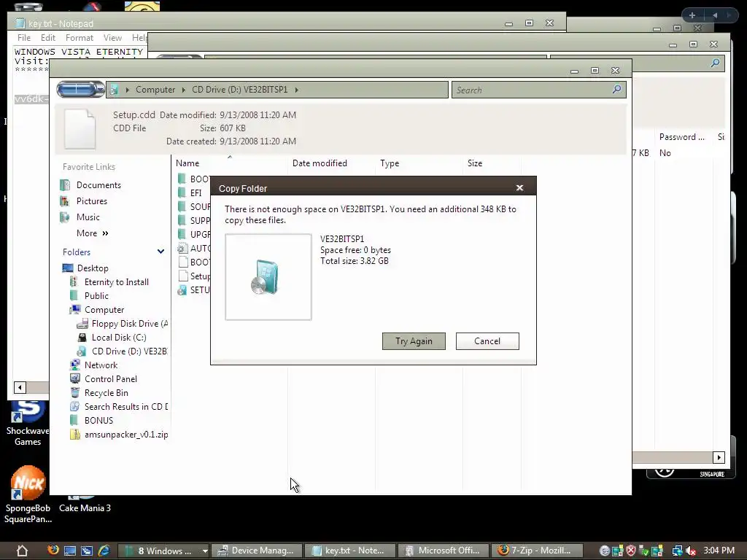This screenshot has height=560, width=747.
Task: Open Notepad File menu
Action: [x=24, y=38]
